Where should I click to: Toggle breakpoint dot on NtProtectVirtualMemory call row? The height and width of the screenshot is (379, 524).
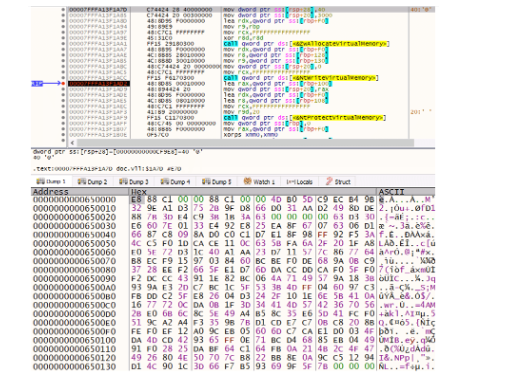click(63, 118)
